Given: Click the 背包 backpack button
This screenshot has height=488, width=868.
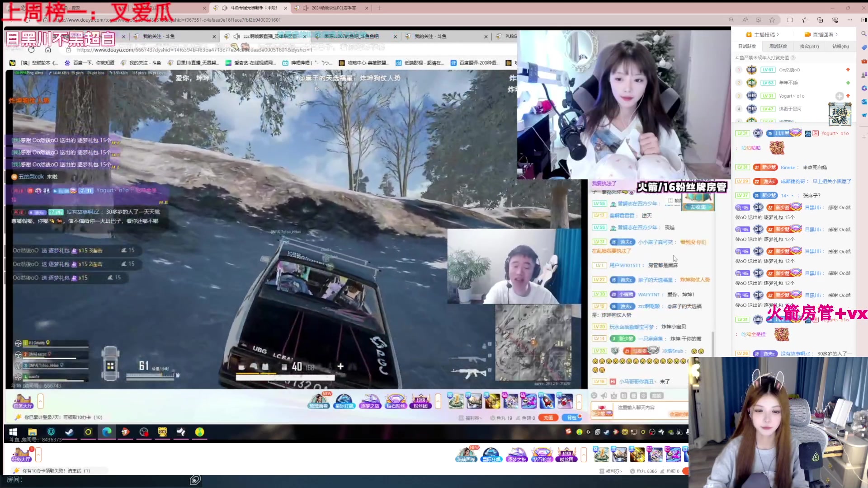Looking at the screenshot, I should coord(571,418).
